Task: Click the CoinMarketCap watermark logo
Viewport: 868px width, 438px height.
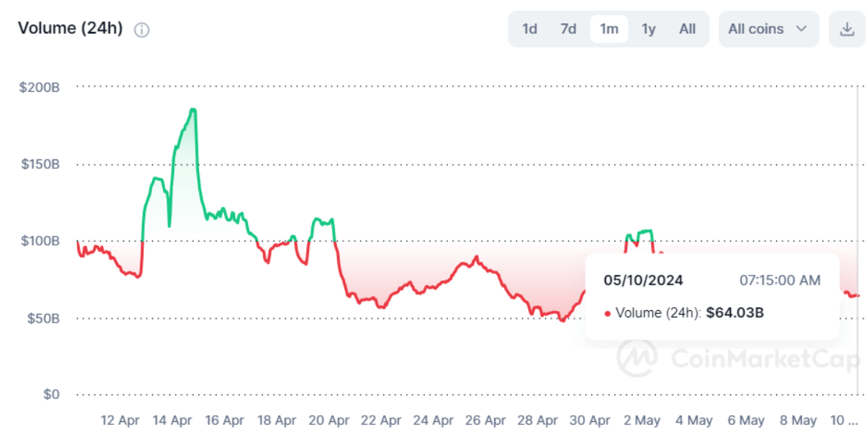Action: tap(636, 358)
